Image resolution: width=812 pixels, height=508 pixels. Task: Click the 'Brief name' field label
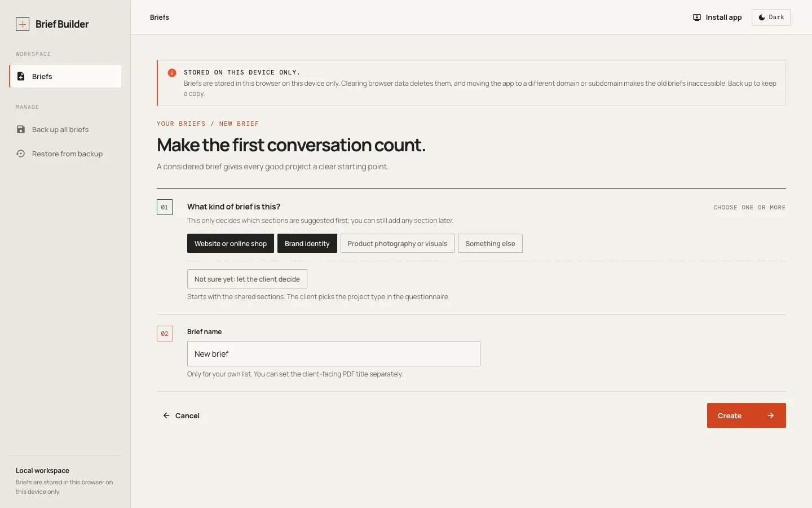(x=204, y=332)
